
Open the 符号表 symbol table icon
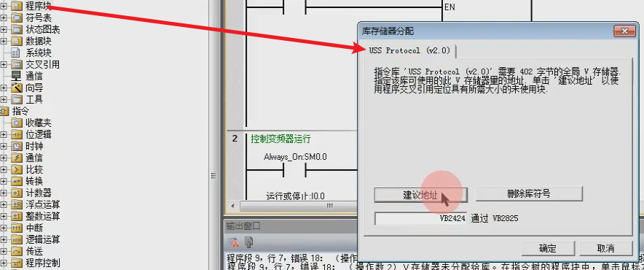click(x=17, y=18)
